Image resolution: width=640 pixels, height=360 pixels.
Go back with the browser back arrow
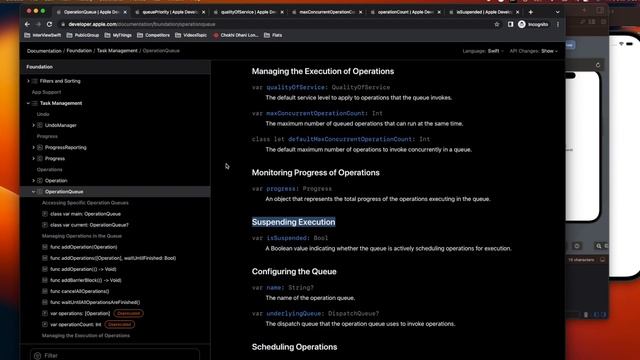(x=27, y=24)
